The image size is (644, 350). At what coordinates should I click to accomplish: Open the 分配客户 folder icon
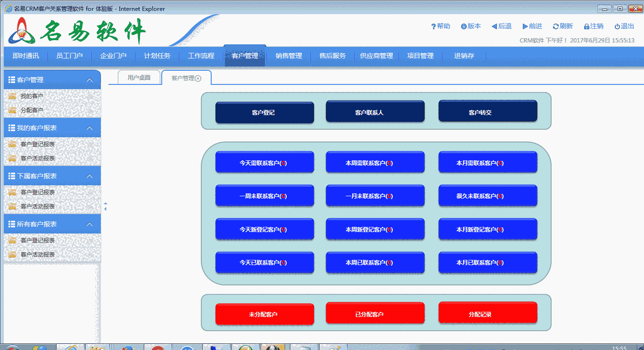12,109
